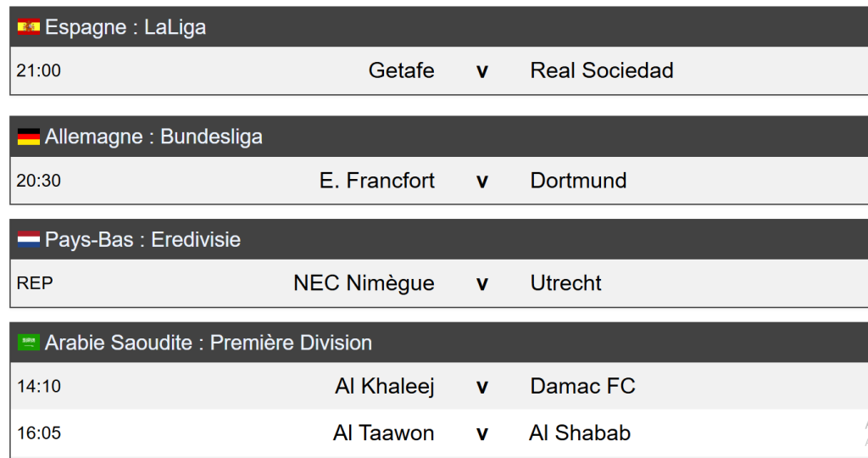The height and width of the screenshot is (458, 868).
Task: Open Utrecht team page
Action: click(x=565, y=283)
